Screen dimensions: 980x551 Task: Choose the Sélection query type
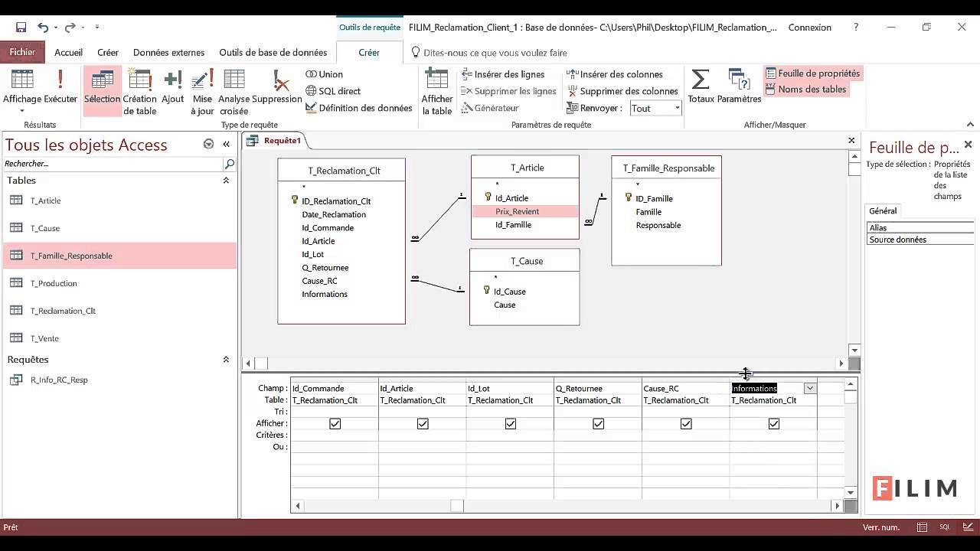[x=103, y=91]
